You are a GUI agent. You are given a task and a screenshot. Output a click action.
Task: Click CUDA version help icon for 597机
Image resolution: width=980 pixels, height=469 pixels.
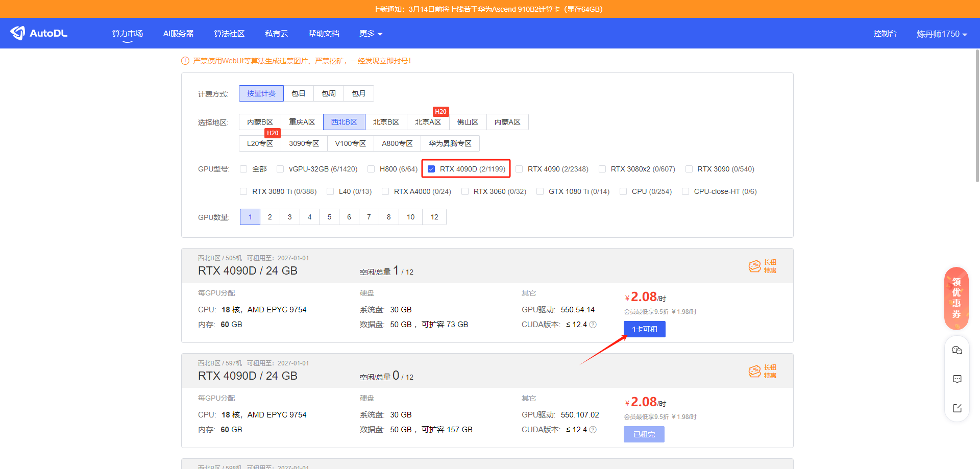point(593,430)
